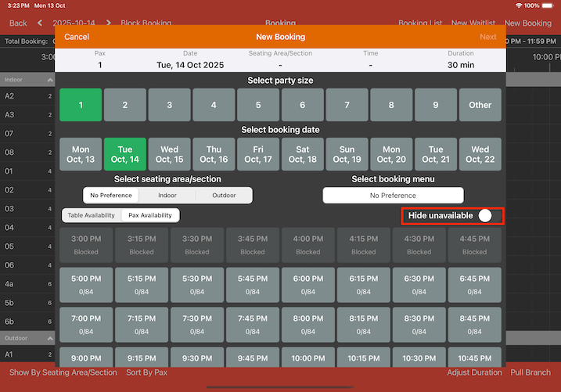Select party size 8
The height and width of the screenshot is (392, 561).
[391, 105]
